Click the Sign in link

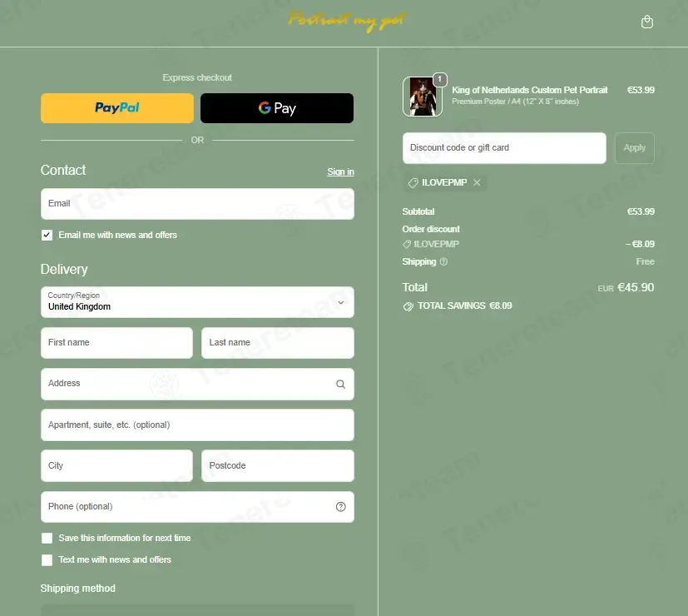pos(340,171)
